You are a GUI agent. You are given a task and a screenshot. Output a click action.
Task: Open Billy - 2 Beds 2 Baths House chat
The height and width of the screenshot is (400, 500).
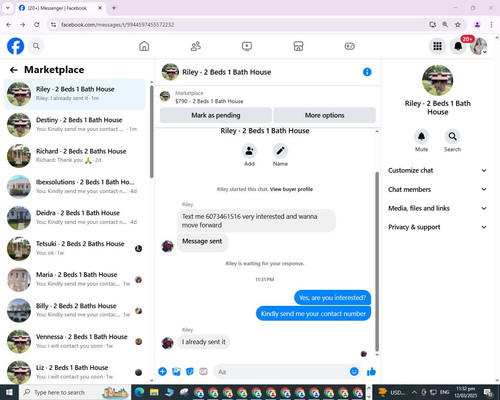pyautogui.click(x=75, y=310)
